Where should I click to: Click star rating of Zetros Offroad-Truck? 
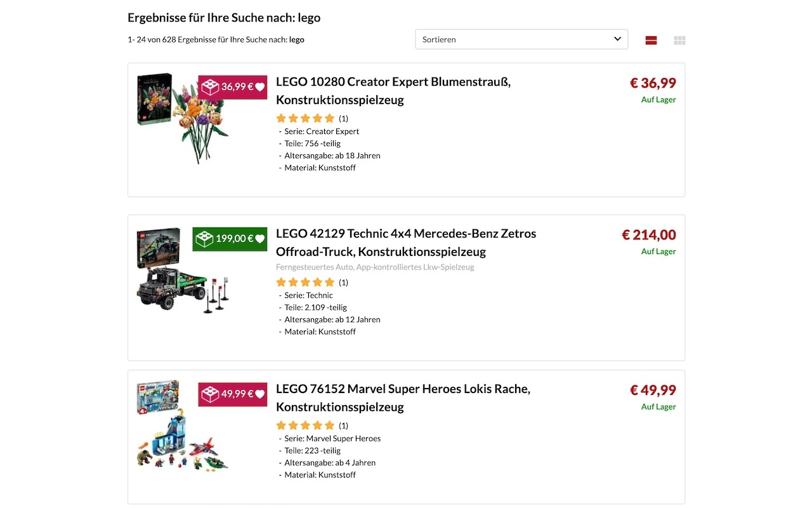point(305,283)
